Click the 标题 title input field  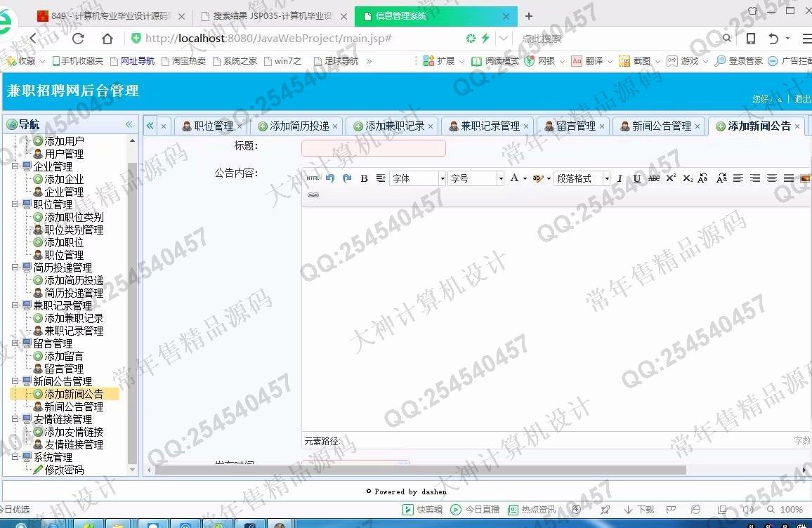374,147
